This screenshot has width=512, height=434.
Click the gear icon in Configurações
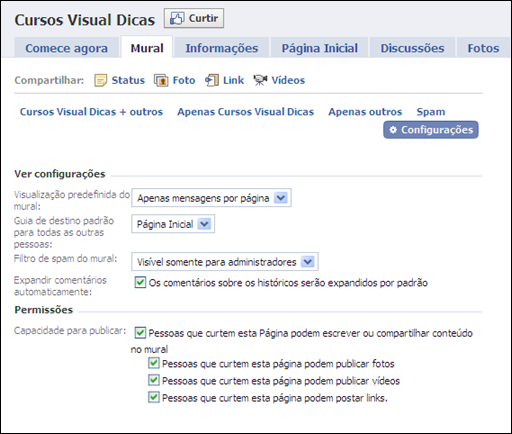click(x=393, y=130)
